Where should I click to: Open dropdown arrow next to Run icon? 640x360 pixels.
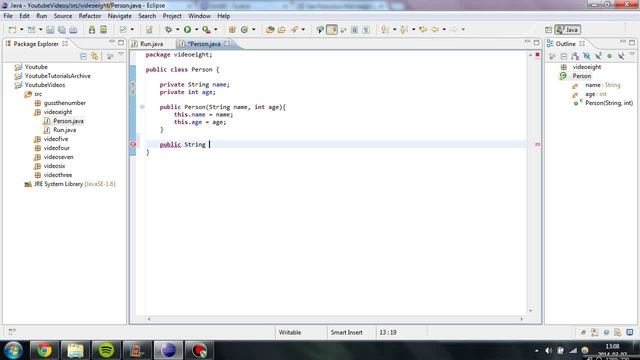click(196, 29)
